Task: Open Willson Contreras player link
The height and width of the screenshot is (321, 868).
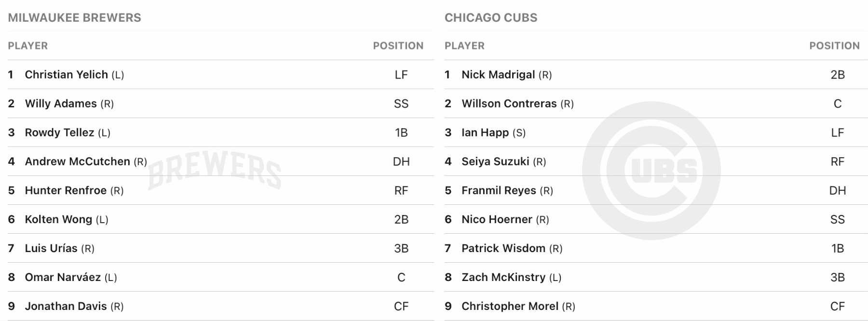Action: point(509,104)
